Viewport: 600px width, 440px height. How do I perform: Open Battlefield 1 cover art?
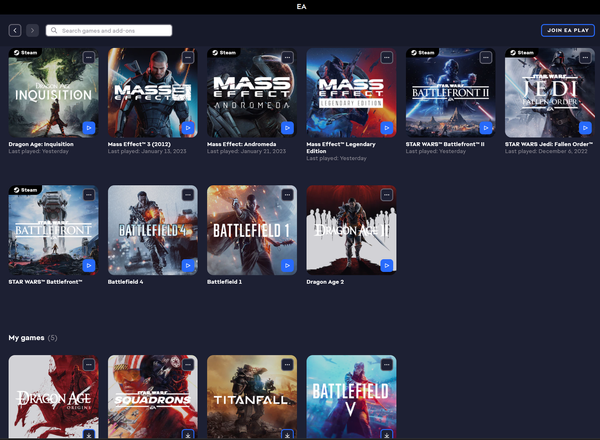pos(252,230)
